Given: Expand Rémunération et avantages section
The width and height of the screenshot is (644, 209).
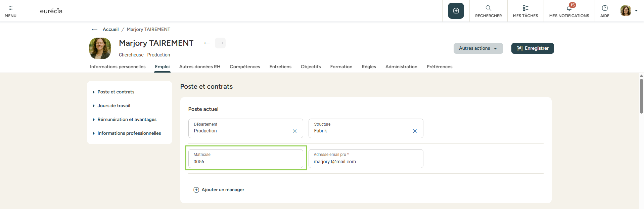Looking at the screenshot, I should tap(127, 119).
